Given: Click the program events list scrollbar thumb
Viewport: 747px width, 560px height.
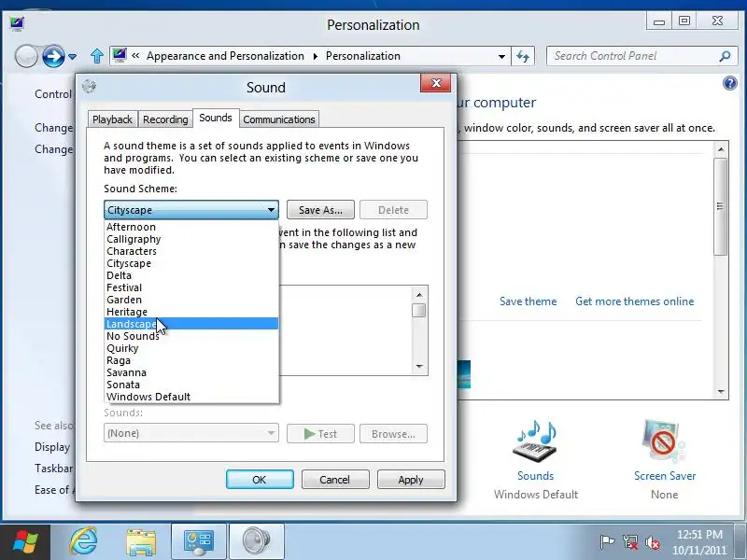Looking at the screenshot, I should pyautogui.click(x=419, y=310).
